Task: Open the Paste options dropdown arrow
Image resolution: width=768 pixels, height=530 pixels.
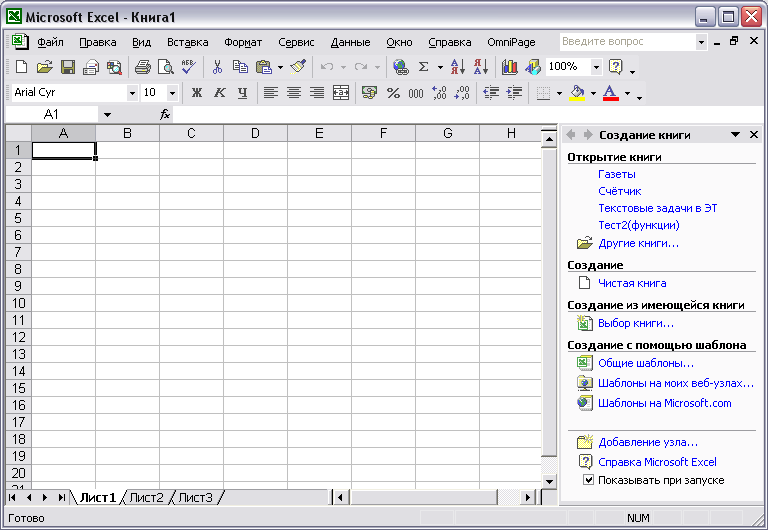Action: 280,67
